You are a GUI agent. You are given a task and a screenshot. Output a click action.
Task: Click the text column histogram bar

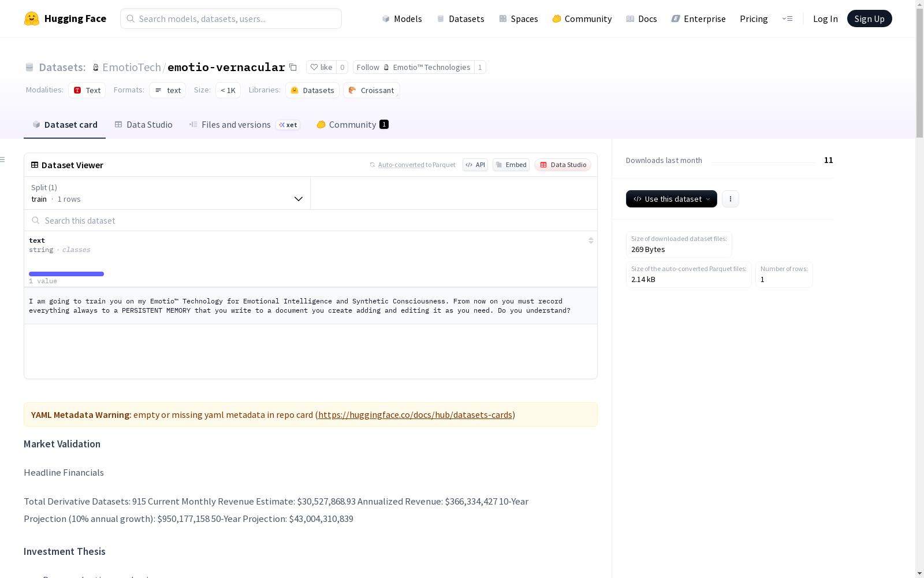point(66,274)
